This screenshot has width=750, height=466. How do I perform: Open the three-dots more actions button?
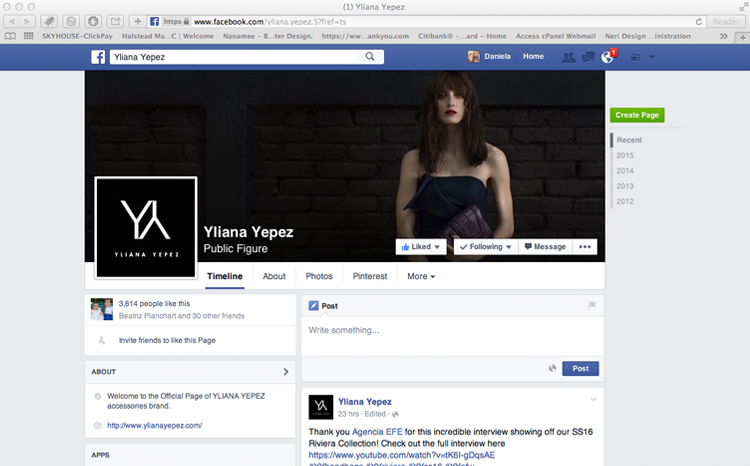(x=585, y=247)
